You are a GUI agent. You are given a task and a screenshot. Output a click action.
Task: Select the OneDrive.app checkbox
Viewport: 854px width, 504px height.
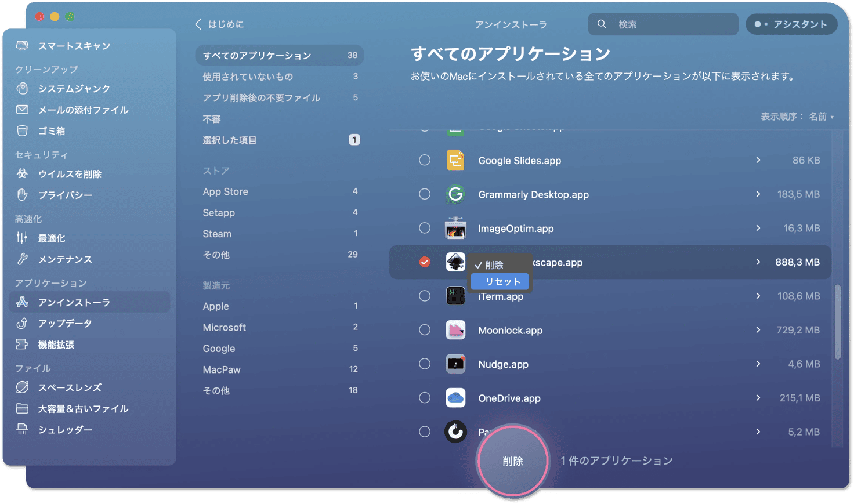425,398
